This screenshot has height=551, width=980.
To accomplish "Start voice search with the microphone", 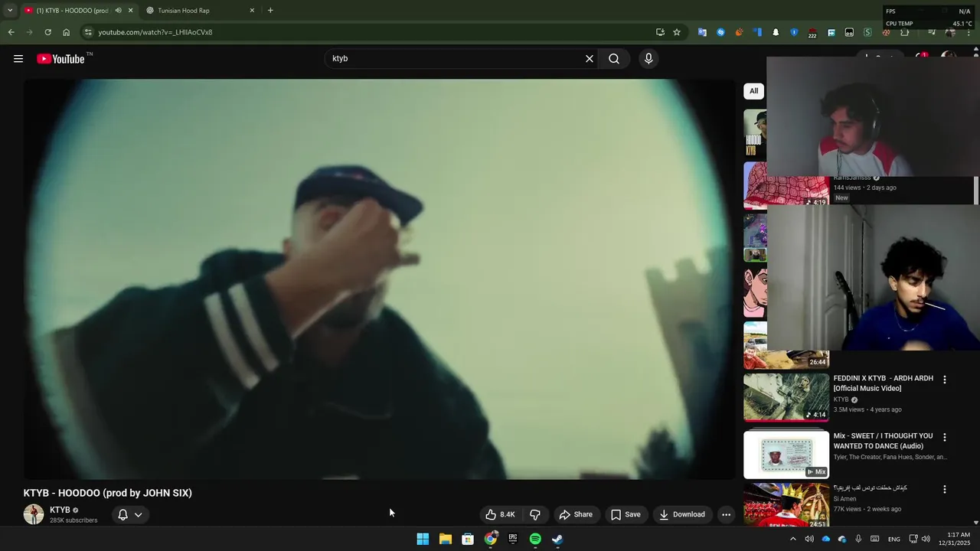I will click(x=648, y=59).
